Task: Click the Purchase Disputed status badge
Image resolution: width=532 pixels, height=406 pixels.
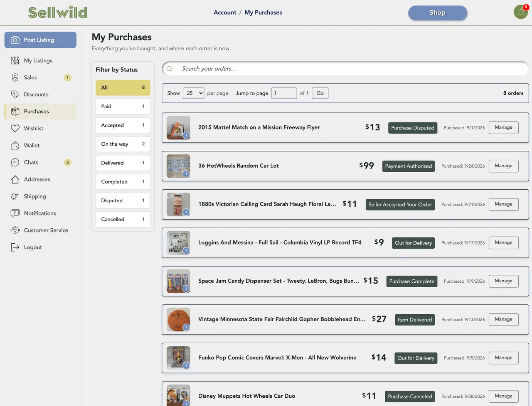Action: [413, 128]
